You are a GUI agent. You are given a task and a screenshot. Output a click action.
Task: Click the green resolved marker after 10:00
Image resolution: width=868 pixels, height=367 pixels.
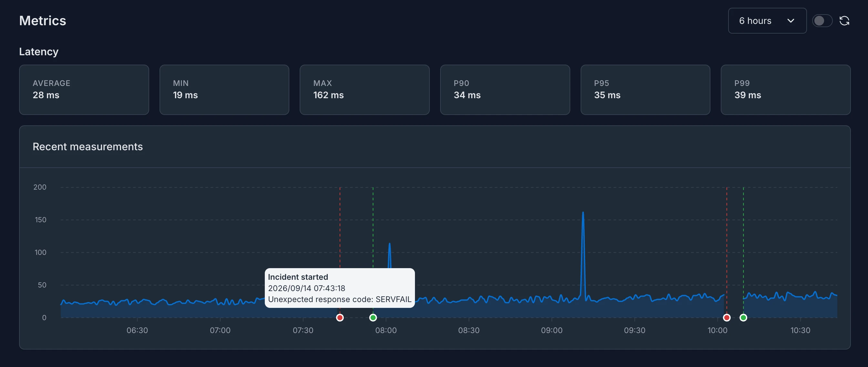[743, 318]
